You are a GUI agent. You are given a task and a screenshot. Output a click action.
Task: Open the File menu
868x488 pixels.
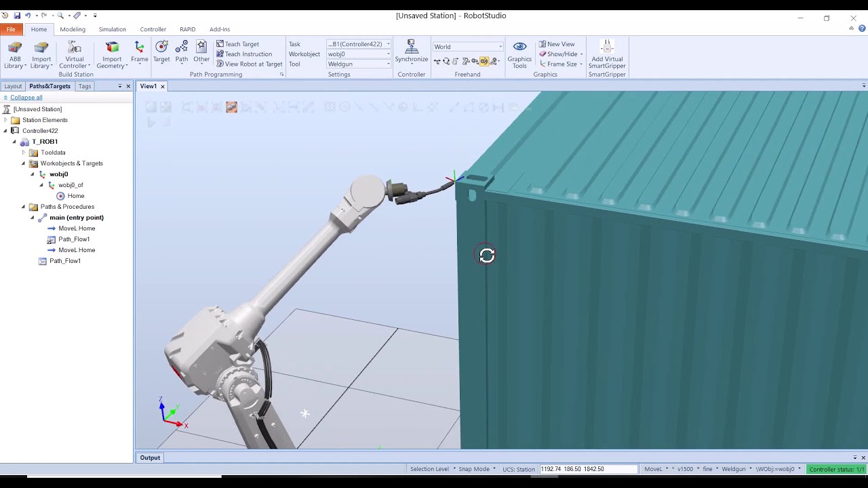coord(11,29)
